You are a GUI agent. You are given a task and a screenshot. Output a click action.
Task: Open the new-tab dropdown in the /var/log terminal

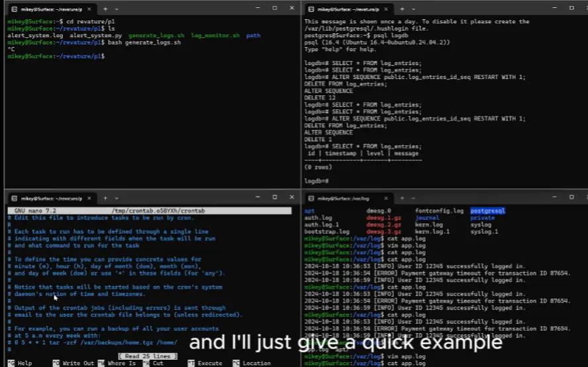[413, 198]
